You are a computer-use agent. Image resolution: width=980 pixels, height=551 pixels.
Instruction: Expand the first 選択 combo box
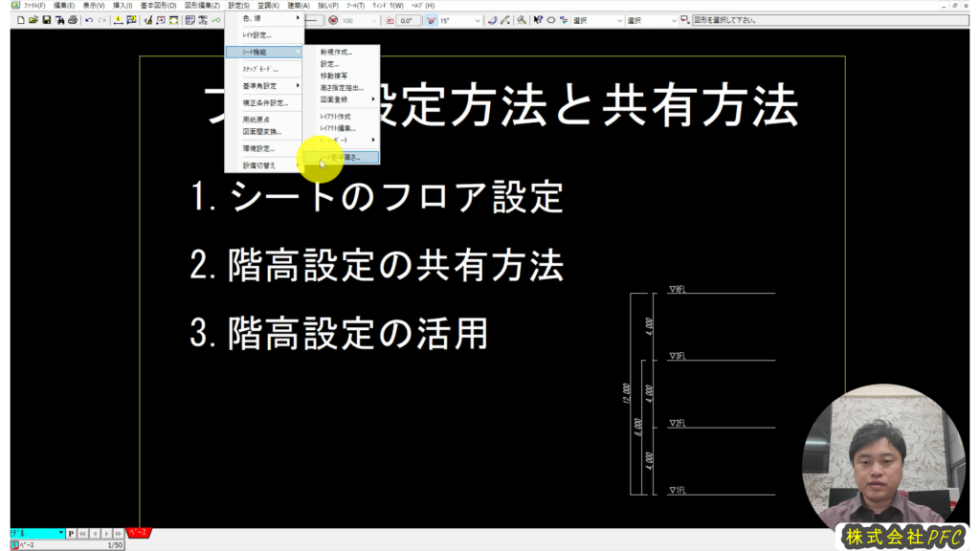pos(617,20)
